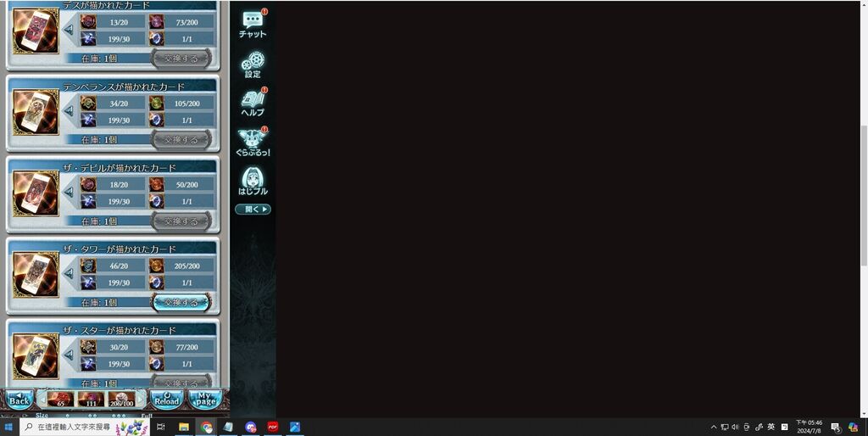The image size is (868, 436).
Task: Click the title ザ・タワーが描かれたカード
Action: click(120, 249)
